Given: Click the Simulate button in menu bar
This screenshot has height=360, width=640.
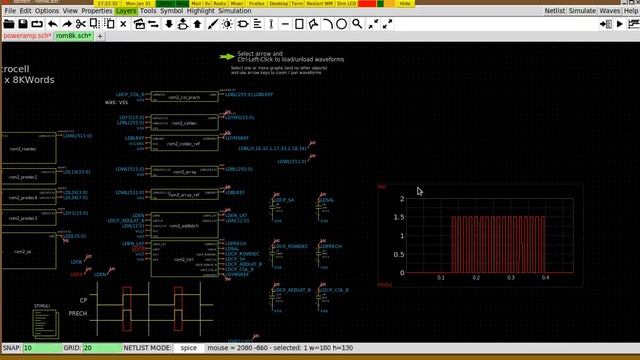Looking at the screenshot, I should 582,11.
